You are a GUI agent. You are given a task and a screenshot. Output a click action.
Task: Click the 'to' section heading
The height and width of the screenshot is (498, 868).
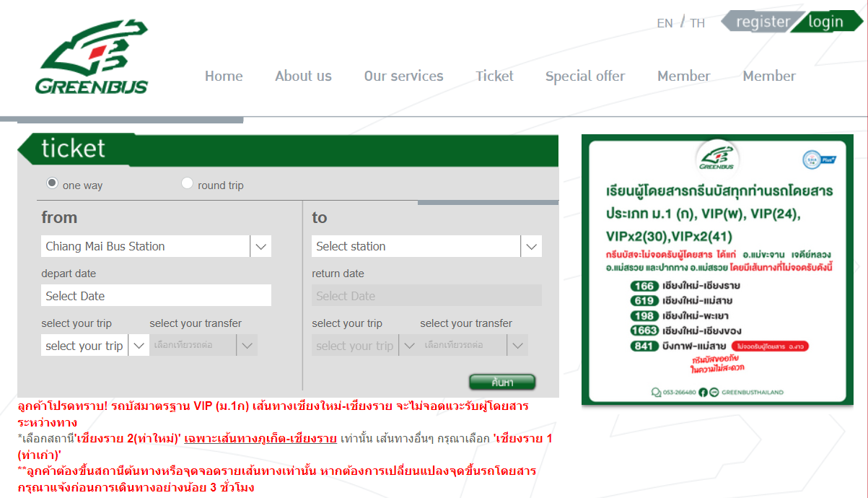point(319,217)
